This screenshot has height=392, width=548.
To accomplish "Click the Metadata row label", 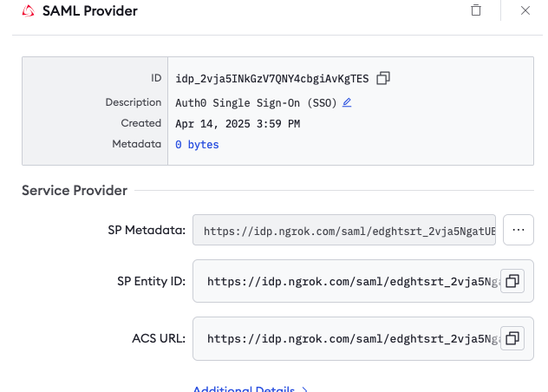I will click(137, 144).
